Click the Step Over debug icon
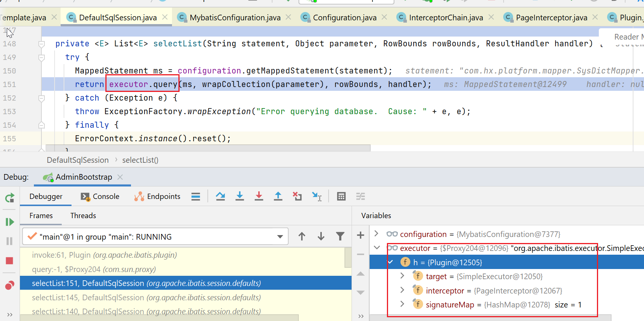Screen dimensions: 644x321 pyautogui.click(x=221, y=196)
